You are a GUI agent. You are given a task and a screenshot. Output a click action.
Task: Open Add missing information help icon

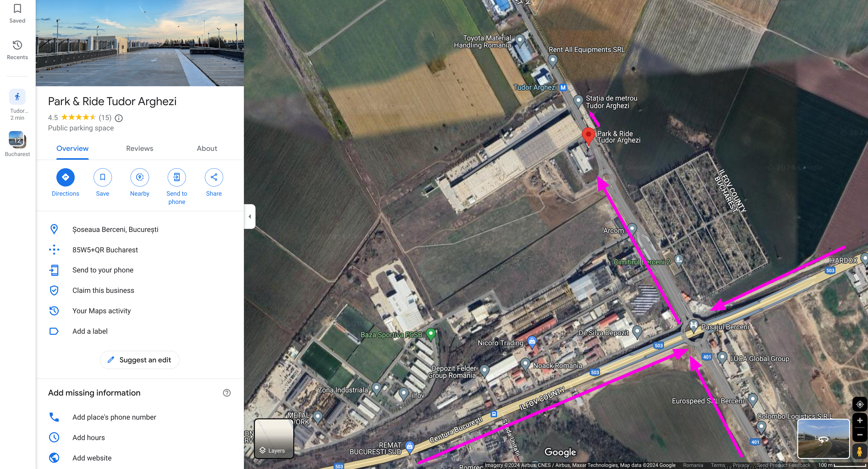(x=227, y=393)
